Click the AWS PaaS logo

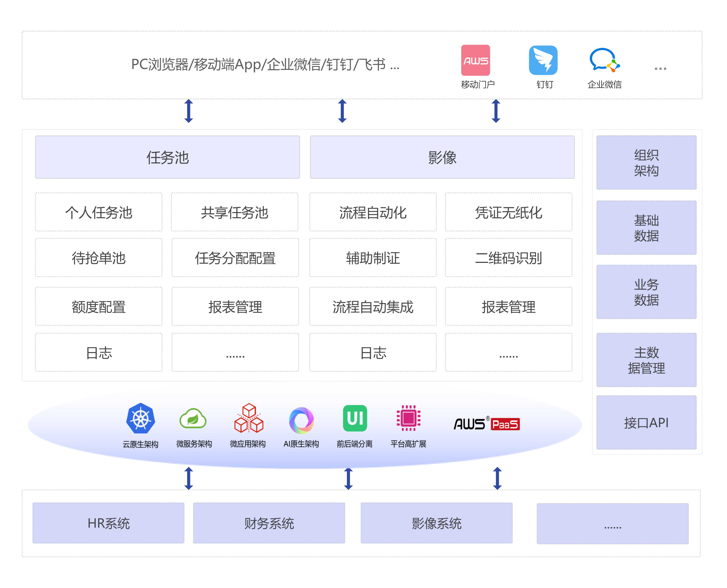[487, 424]
